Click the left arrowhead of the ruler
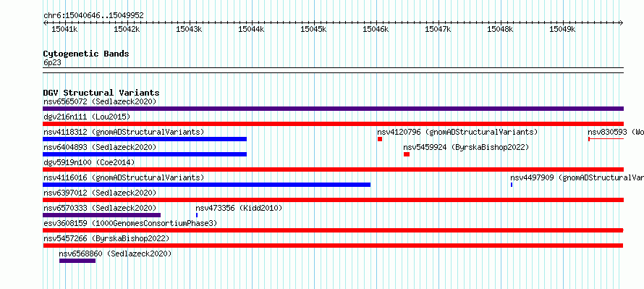 click(x=45, y=22)
